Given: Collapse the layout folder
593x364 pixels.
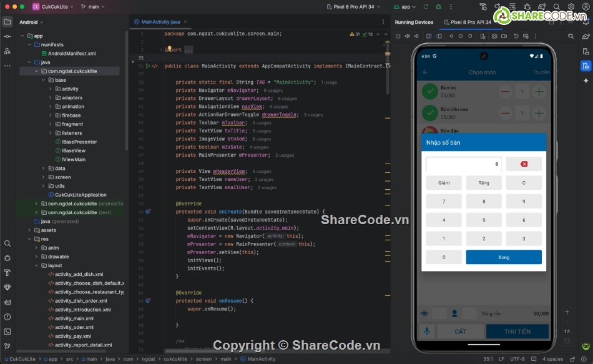Looking at the screenshot, I should (x=37, y=265).
